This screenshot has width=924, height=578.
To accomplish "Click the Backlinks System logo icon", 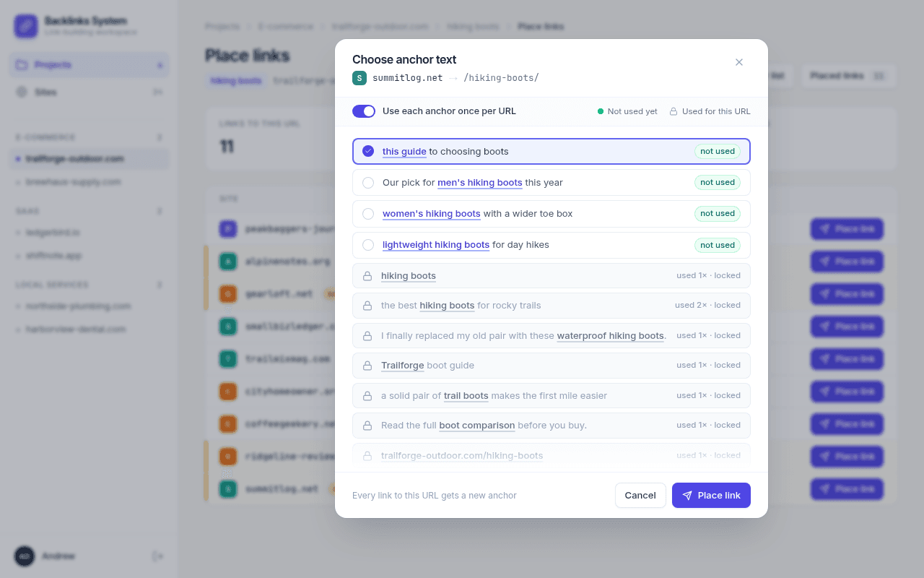I will tap(26, 27).
